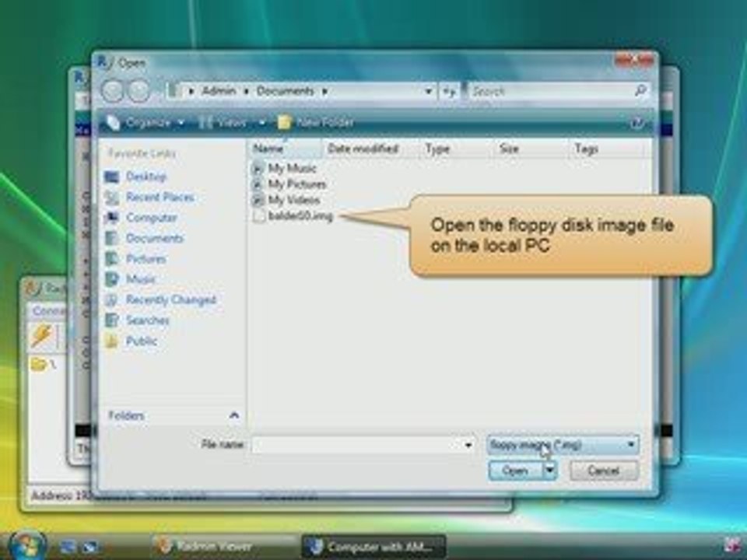This screenshot has width=747, height=560.
Task: Open Pictures in Favorite Links
Action: 146,258
